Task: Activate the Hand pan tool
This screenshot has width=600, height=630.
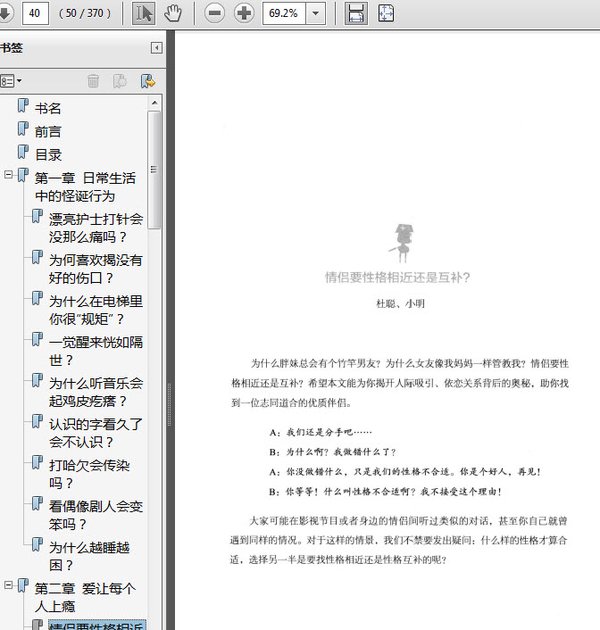Action: coord(173,13)
